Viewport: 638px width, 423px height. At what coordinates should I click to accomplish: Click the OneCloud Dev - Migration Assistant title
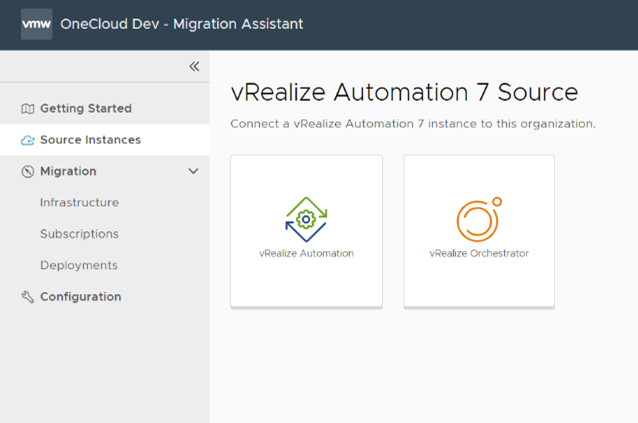pyautogui.click(x=181, y=24)
